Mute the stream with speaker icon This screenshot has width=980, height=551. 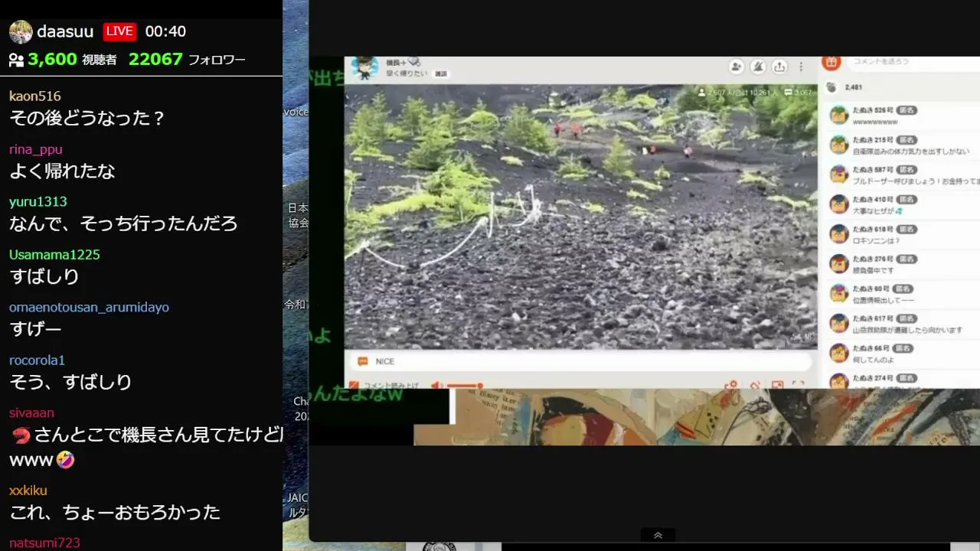click(x=436, y=386)
